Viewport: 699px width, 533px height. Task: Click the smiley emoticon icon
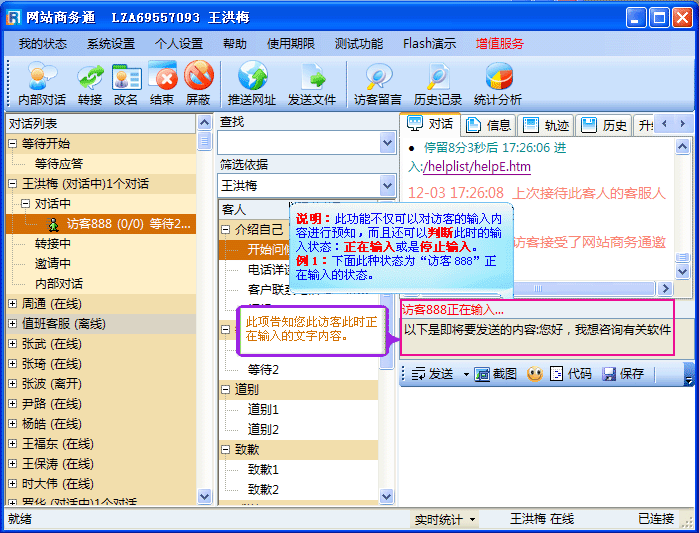[535, 374]
